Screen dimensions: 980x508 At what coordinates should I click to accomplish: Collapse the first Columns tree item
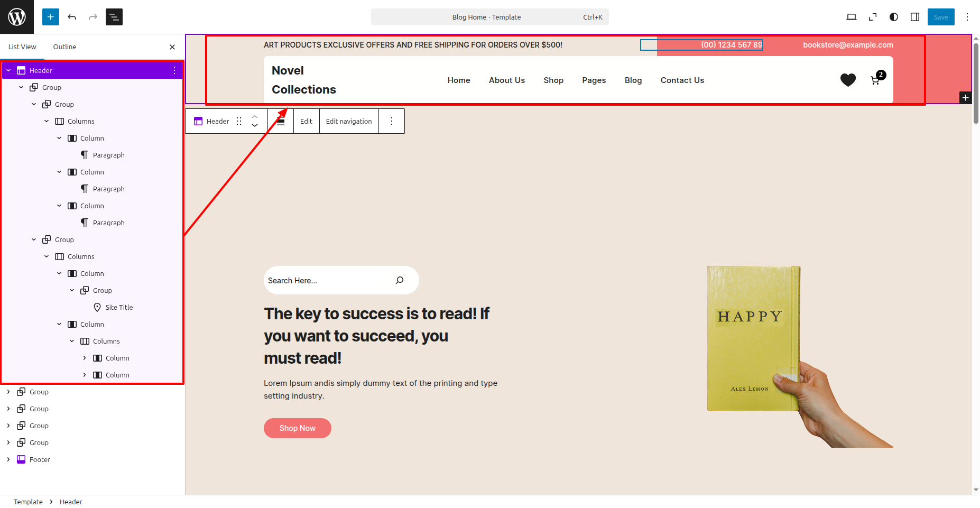click(x=47, y=121)
